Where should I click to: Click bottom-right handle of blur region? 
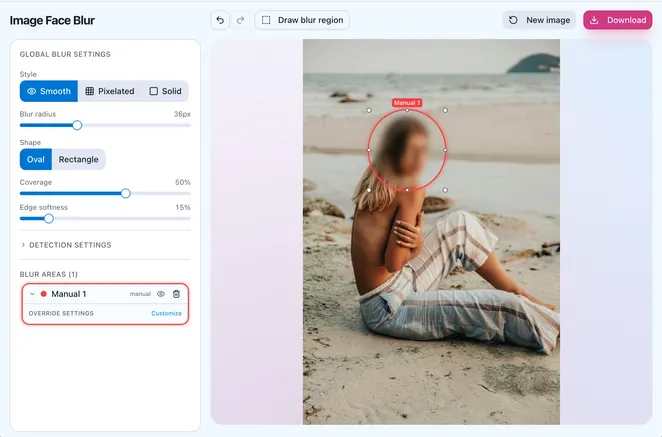[445, 190]
